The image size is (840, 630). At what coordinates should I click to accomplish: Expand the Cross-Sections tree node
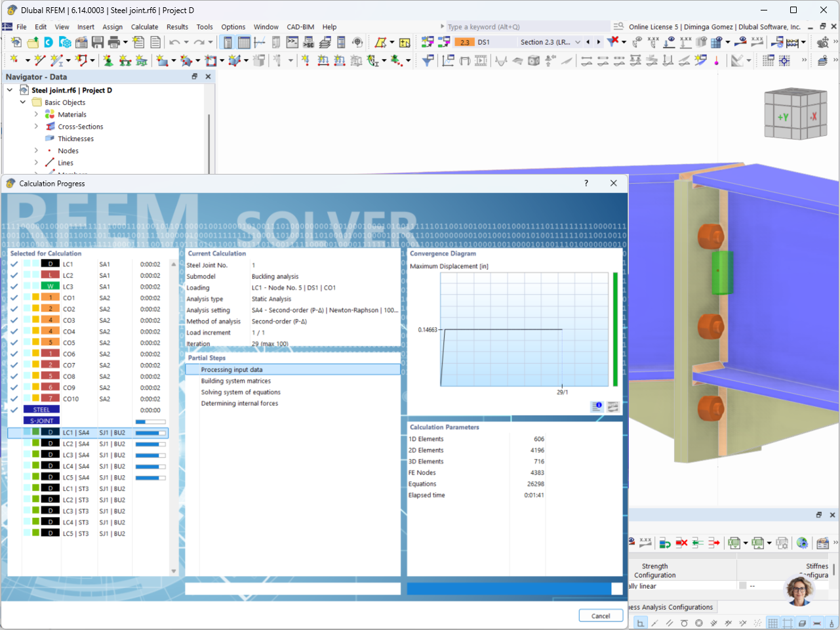pyautogui.click(x=36, y=127)
